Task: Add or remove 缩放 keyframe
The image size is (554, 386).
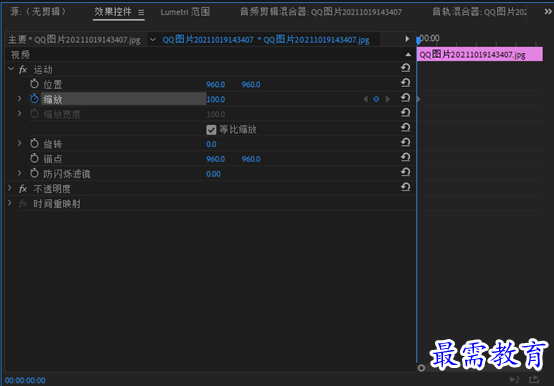Action: pyautogui.click(x=376, y=99)
